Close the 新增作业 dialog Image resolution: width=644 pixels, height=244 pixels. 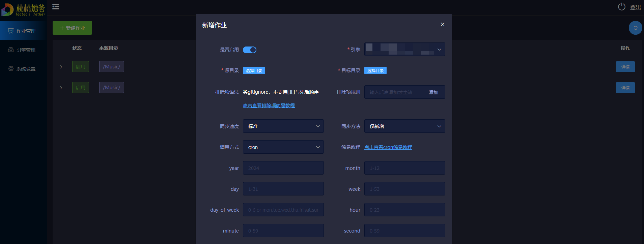click(x=442, y=24)
